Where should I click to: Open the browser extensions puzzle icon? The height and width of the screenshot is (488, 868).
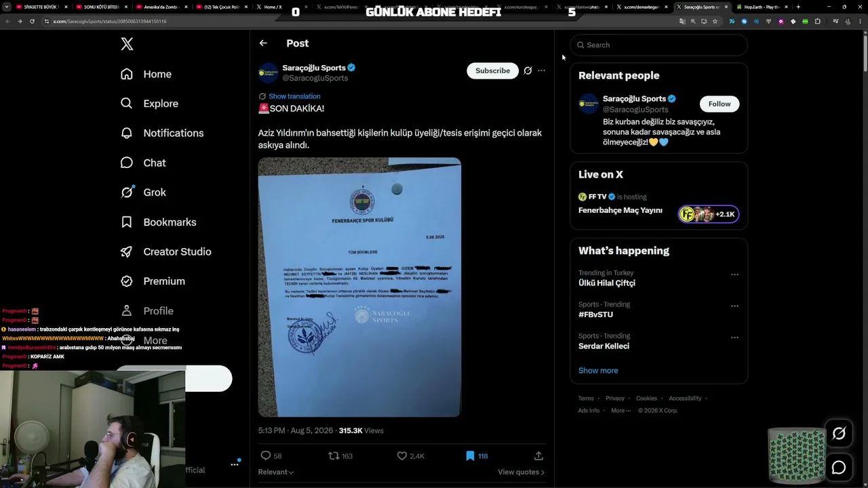tap(817, 21)
